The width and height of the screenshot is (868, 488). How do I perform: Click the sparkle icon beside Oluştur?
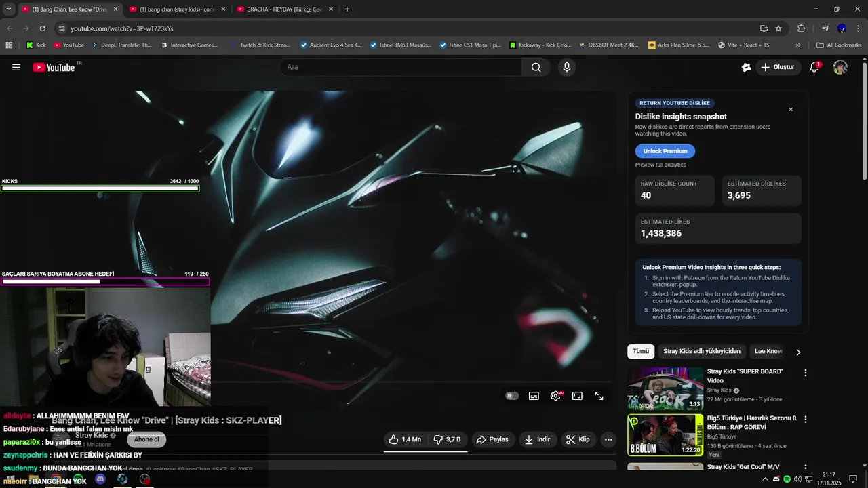pyautogui.click(x=747, y=67)
